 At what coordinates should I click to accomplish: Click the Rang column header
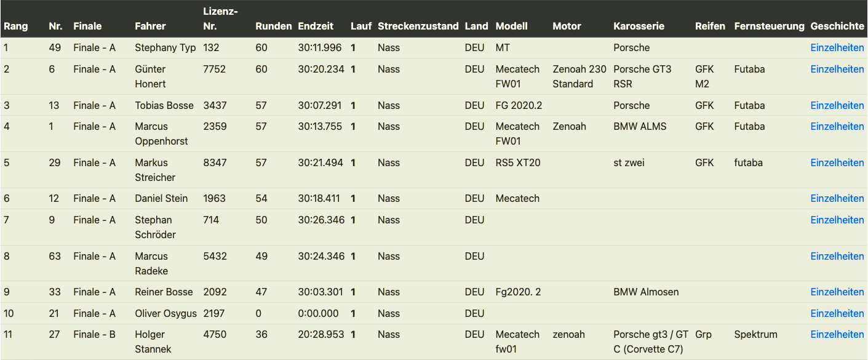pyautogui.click(x=16, y=26)
